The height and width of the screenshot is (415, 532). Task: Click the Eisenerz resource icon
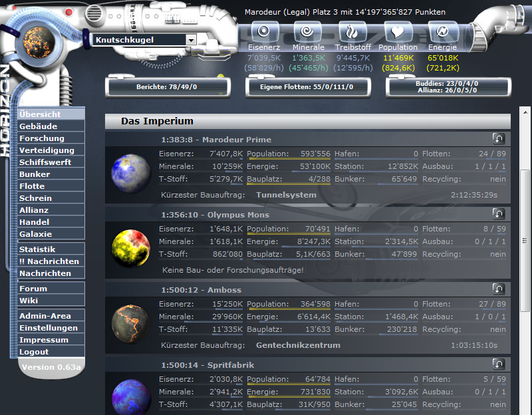point(263,31)
